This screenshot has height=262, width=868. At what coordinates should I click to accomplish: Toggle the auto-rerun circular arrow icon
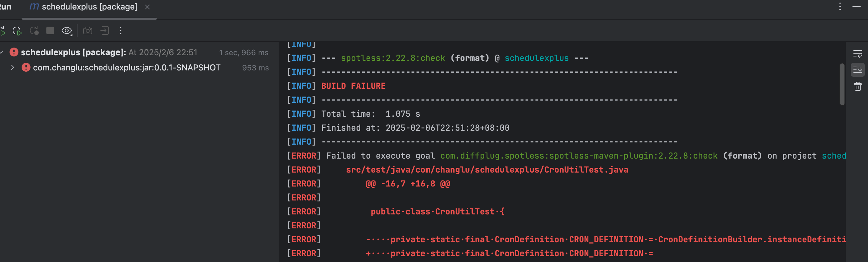point(34,31)
